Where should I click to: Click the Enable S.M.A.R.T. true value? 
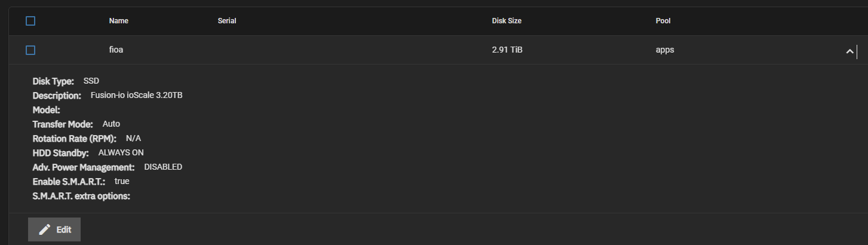[122, 181]
